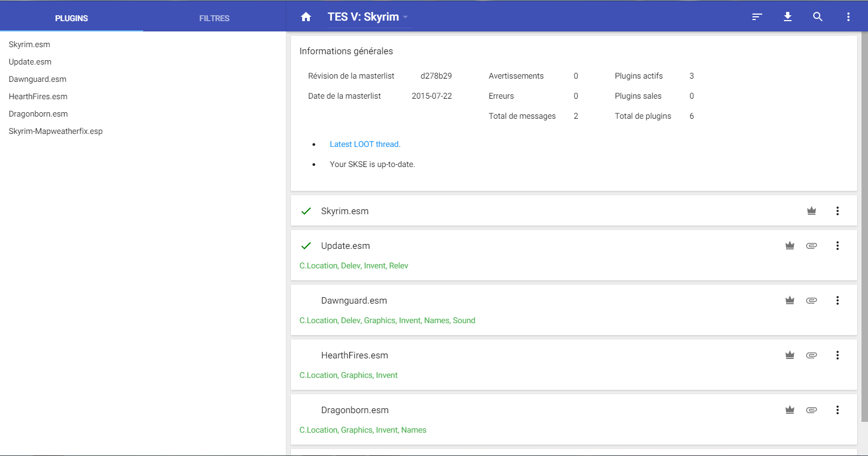
Task: Select HearthFires.esm in the sidebar list
Action: [38, 97]
